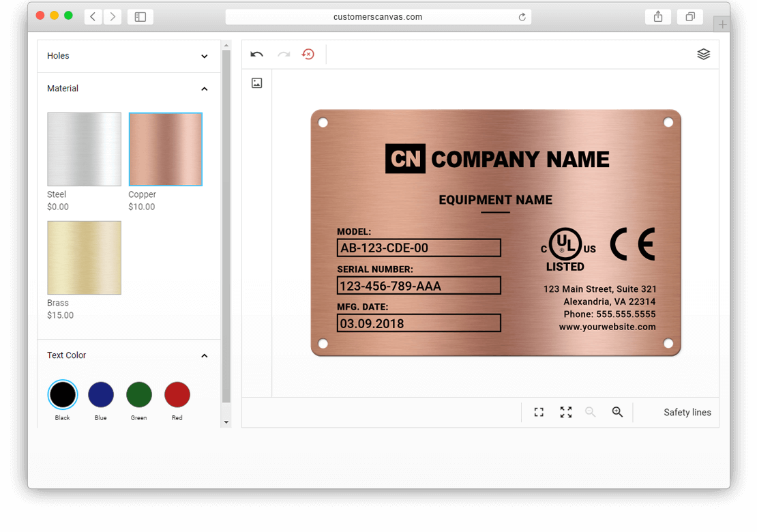Click the Steel $0.00 price
Image resolution: width=757 pixels, height=532 pixels.
(58, 207)
